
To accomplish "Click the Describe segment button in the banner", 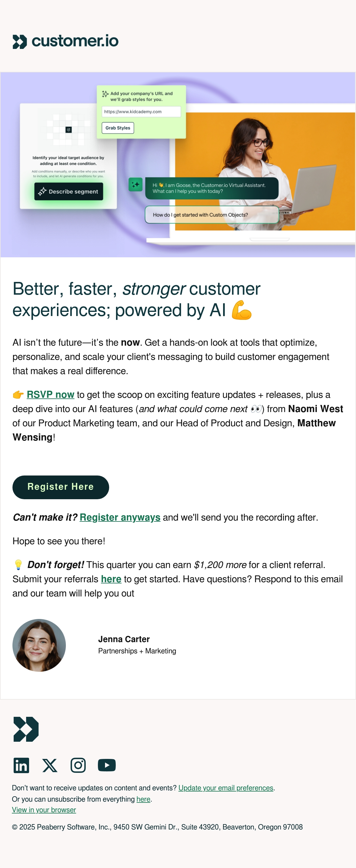I will coord(69,192).
